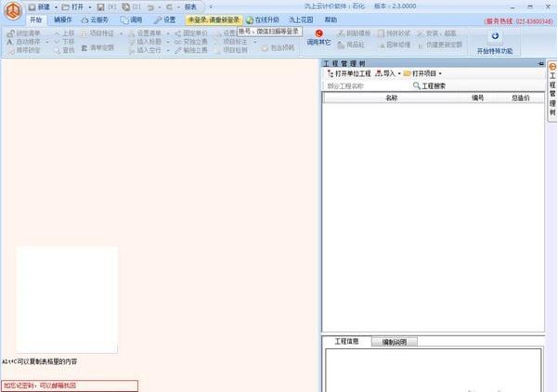Click the 打开项目 folder button

pos(420,73)
